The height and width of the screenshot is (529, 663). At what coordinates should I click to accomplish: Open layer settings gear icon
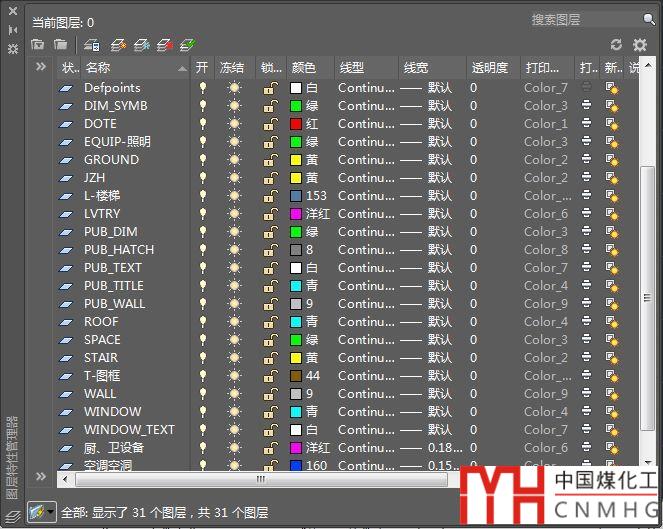coord(640,44)
